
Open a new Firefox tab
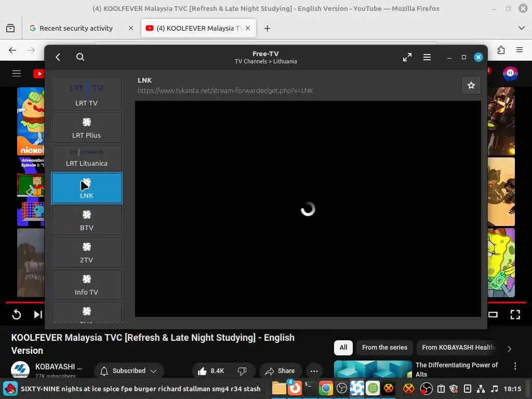(268, 29)
